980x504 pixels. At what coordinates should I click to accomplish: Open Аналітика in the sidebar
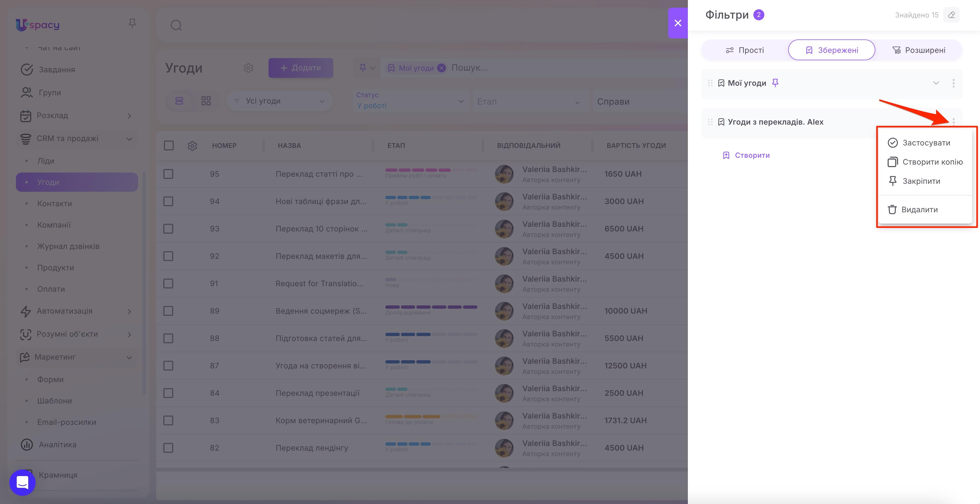48,444
